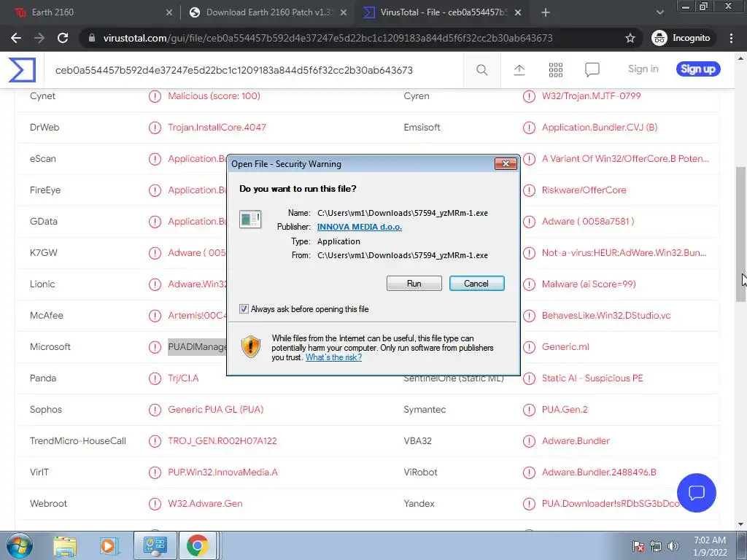Screen dimensions: 747x560
Task: Select Trojan.InstallCore.4047 detection text
Action: point(217,127)
